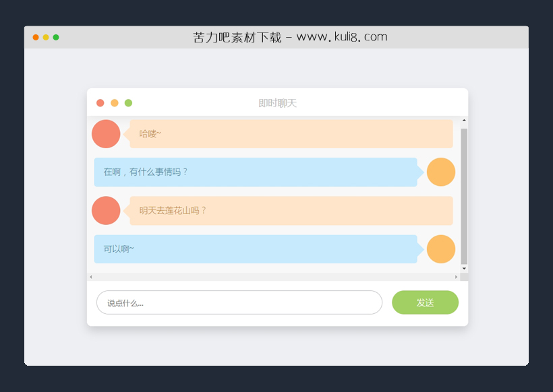This screenshot has width=553, height=392.
Task: Click the green traffic light dot on chat window
Action: tap(128, 102)
